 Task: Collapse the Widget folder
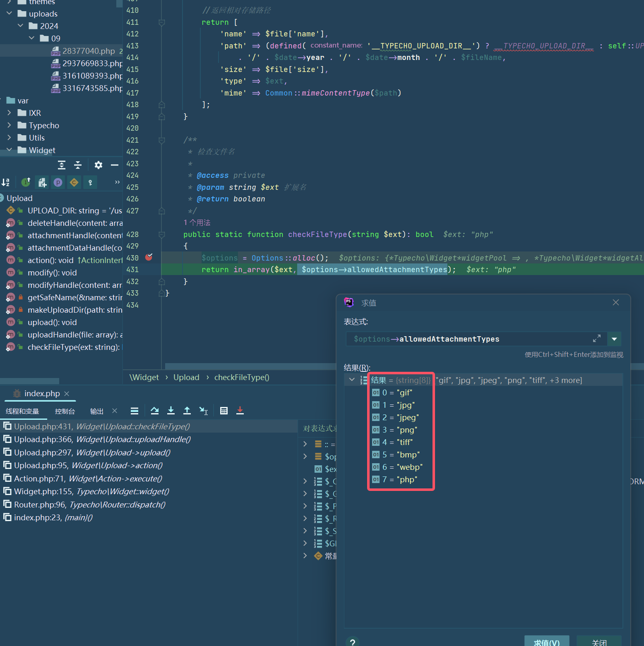click(9, 150)
